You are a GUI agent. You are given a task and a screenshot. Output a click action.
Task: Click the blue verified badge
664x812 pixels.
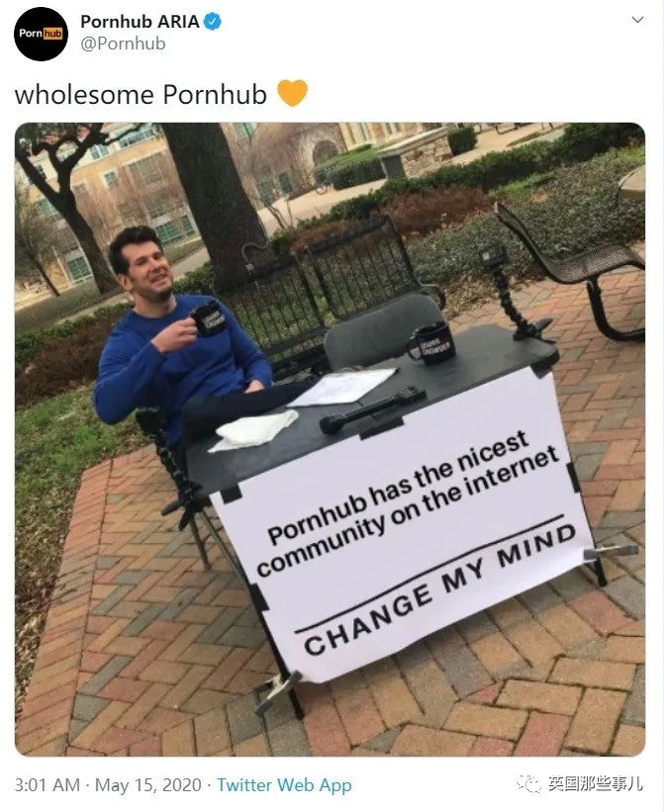213,22
